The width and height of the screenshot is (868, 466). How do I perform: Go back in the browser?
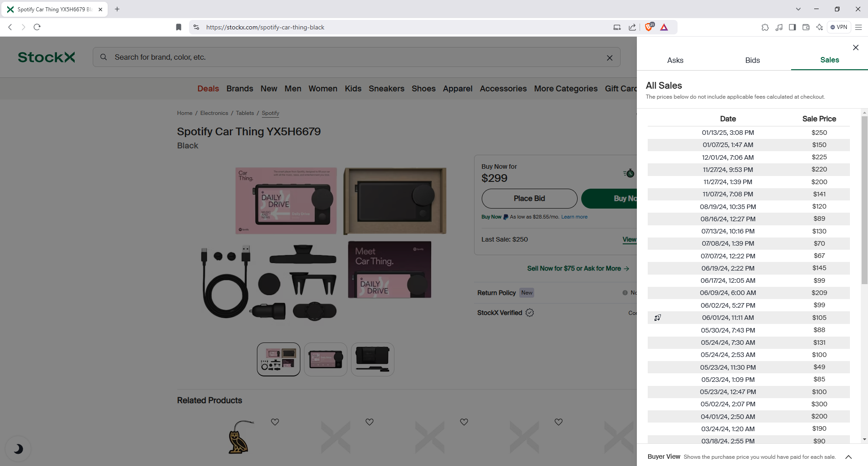click(x=10, y=27)
